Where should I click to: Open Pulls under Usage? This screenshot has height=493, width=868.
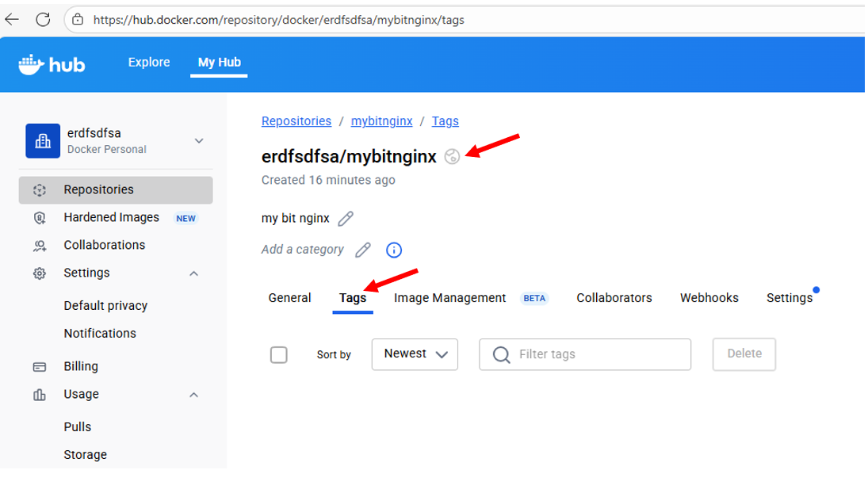pos(78,426)
